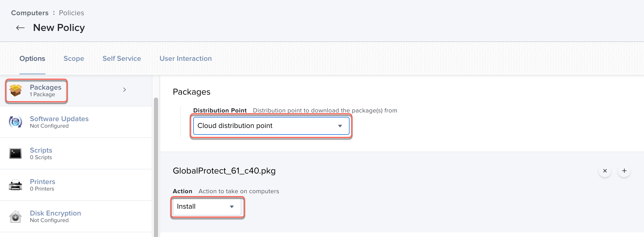The width and height of the screenshot is (644, 237).
Task: Open Software Updates payload settings
Action: 59,119
